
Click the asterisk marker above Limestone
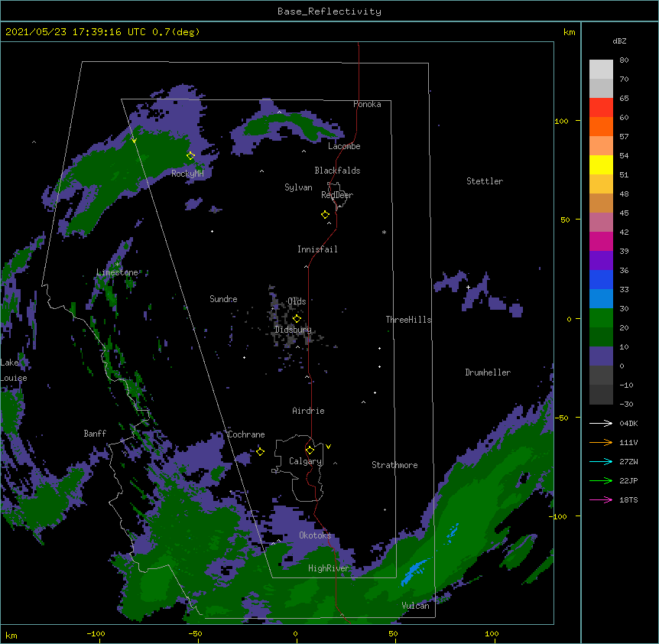click(x=117, y=265)
